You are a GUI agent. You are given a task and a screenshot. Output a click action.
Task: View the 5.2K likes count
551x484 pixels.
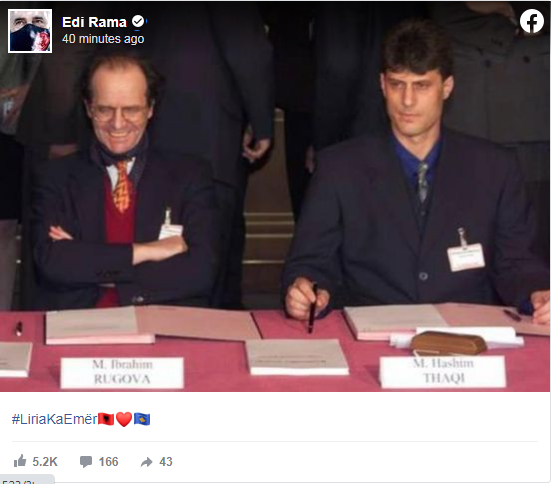[x=45, y=462]
